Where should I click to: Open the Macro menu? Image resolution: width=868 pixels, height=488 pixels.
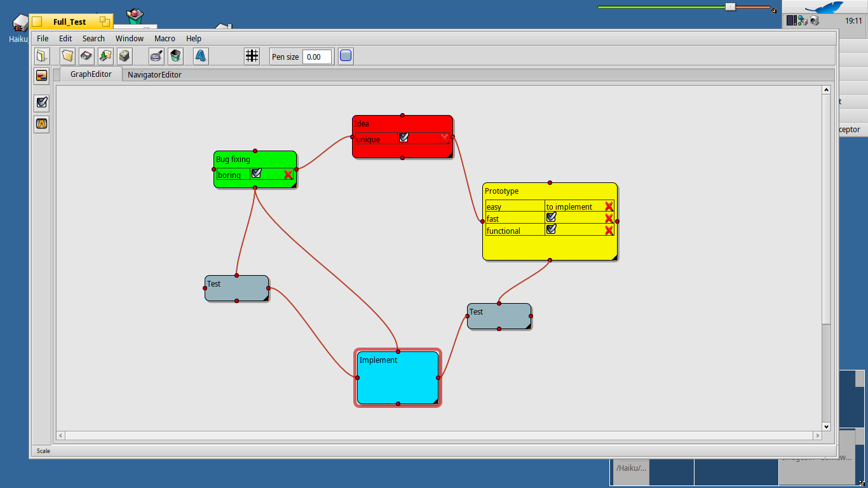pos(165,38)
